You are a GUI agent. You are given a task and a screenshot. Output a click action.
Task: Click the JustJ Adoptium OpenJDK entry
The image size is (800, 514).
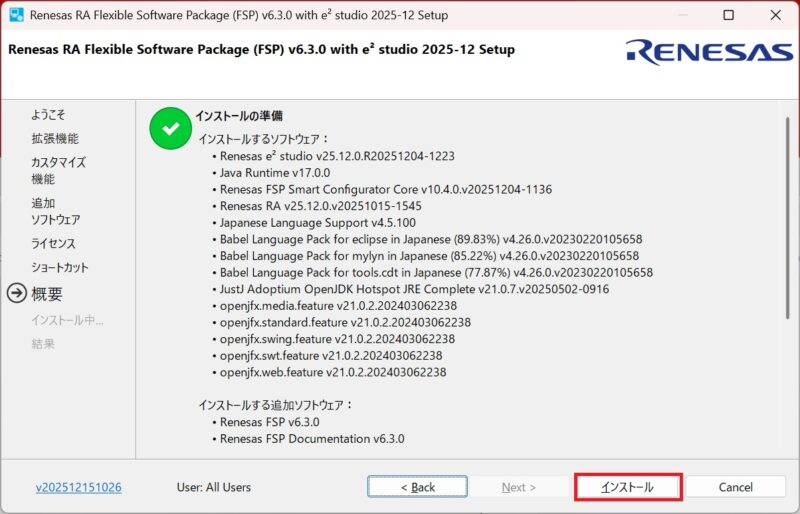click(x=414, y=289)
